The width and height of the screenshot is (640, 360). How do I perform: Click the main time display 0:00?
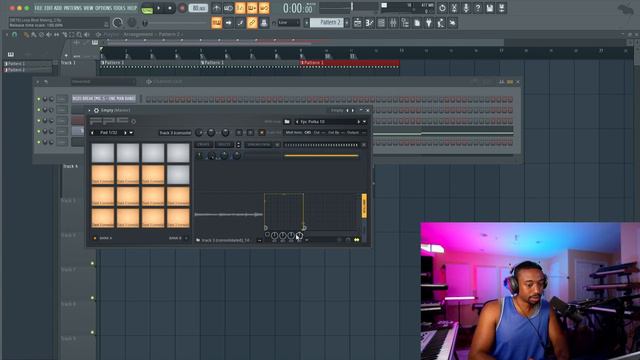coord(299,8)
